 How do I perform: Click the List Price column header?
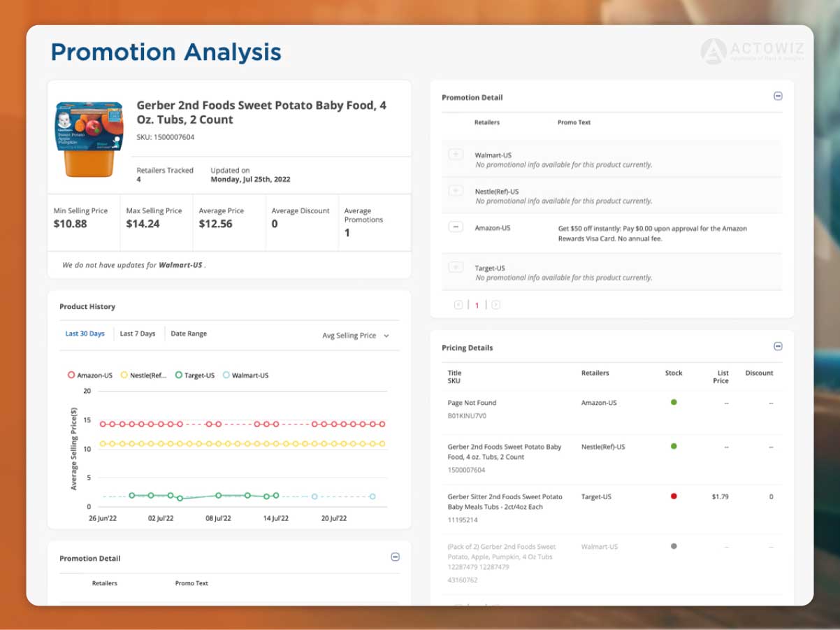(x=721, y=377)
